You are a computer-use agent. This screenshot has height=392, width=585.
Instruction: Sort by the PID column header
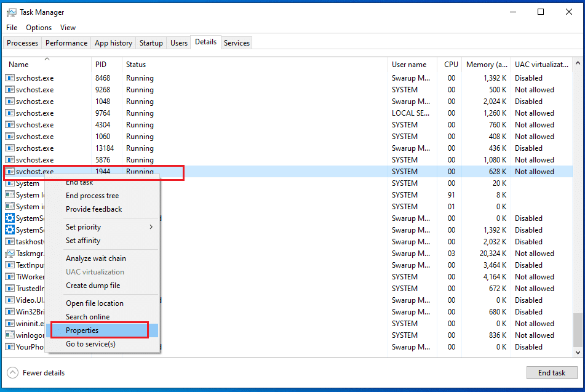pyautogui.click(x=106, y=64)
